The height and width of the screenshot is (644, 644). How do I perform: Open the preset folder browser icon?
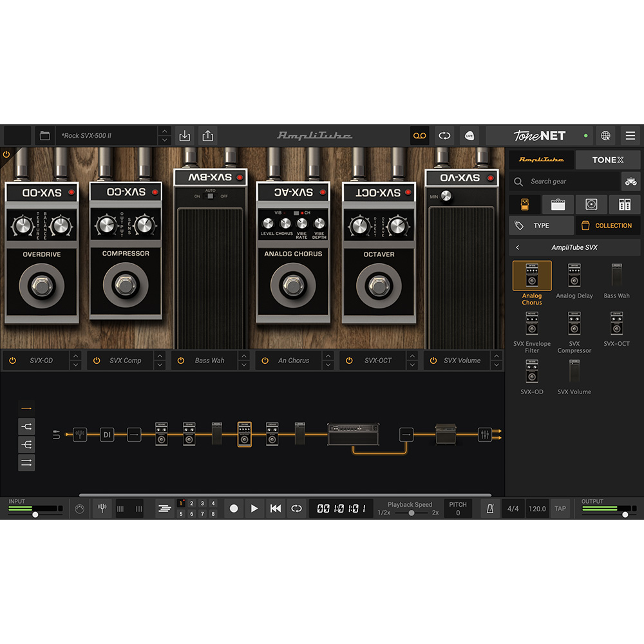[45, 135]
